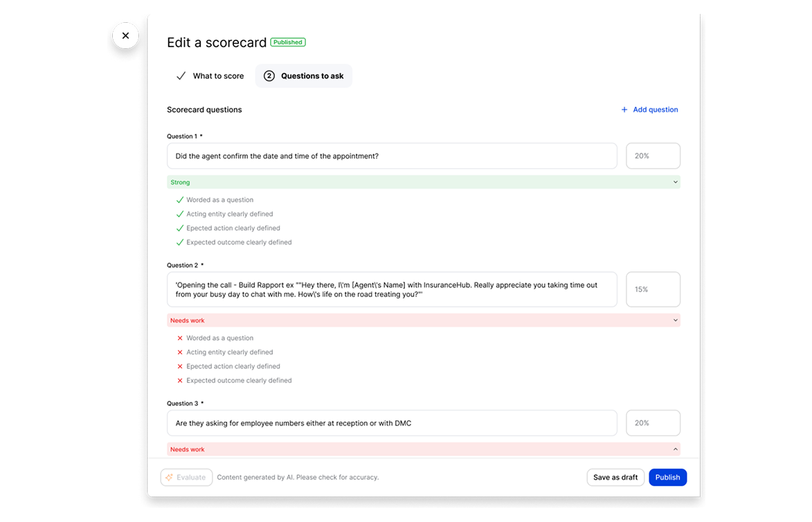Image resolution: width=812 pixels, height=522 pixels.
Task: Click green check beside Expected outcome clearly defined
Action: point(180,242)
